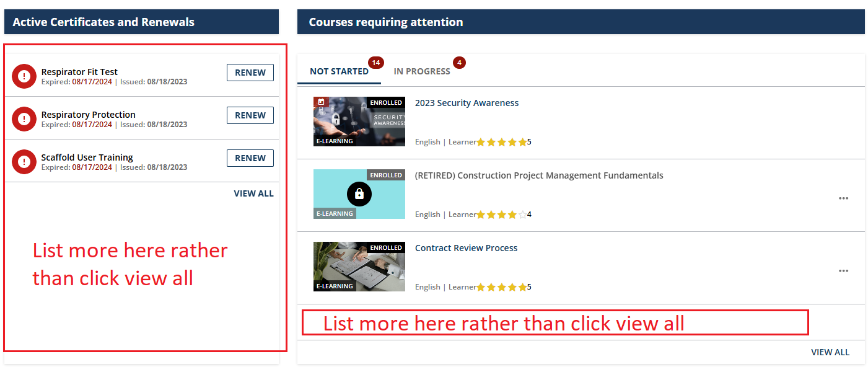Viewport: 868px width, 372px height.
Task: Click the ENROLLED label on the Security Awareness thumbnail
Action: (x=386, y=102)
